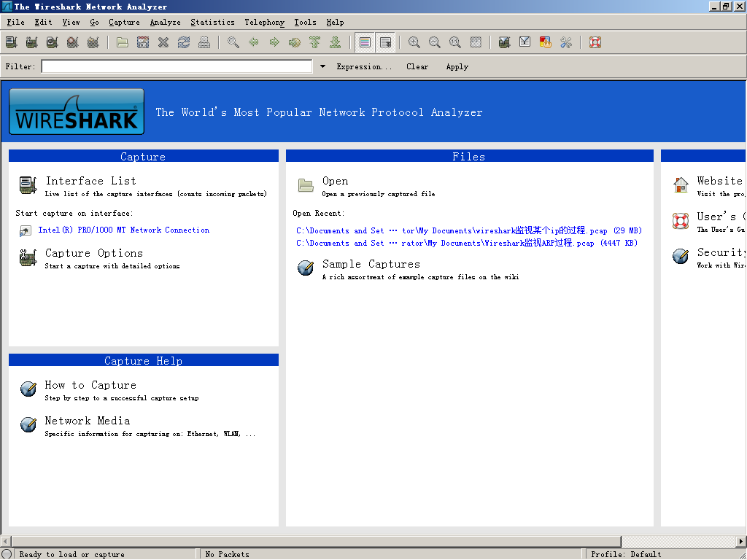The width and height of the screenshot is (747, 560).
Task: Open the capture interfaces list toolbar icon
Action: [x=12, y=42]
